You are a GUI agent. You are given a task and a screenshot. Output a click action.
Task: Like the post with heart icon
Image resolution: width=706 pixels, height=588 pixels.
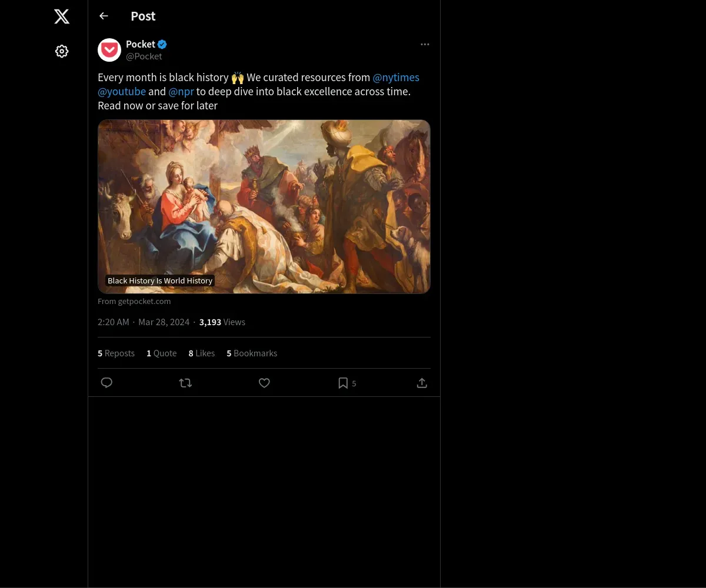coord(264,383)
